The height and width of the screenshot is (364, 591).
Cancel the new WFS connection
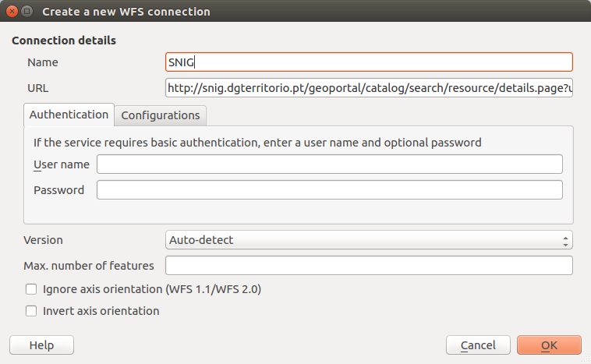478,345
